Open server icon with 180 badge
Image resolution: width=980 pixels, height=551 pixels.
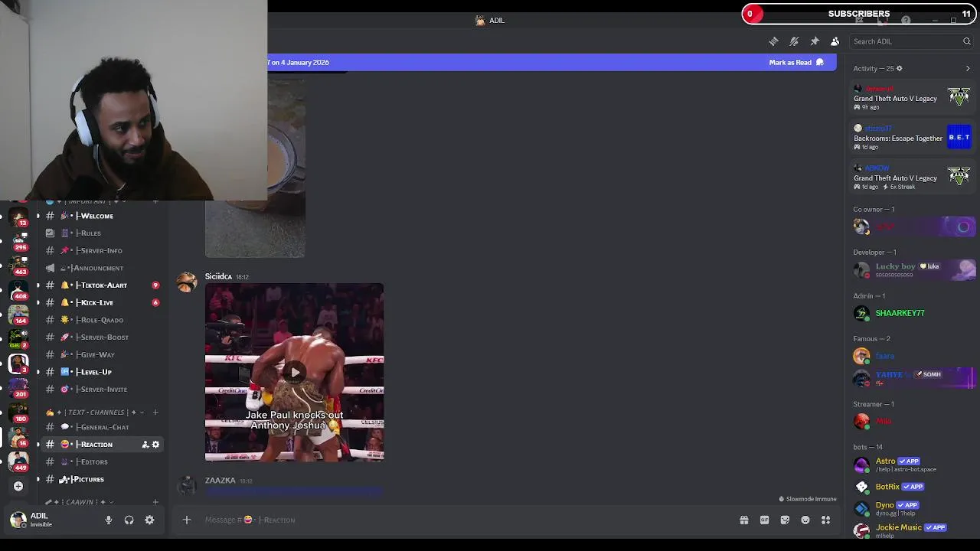pos(18,412)
